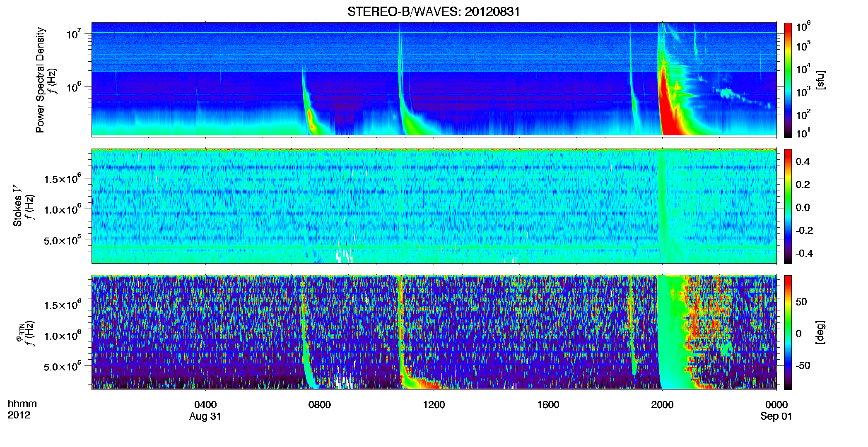Click the [deg] colorbar unit label
Image resolution: width=868 pixels, height=447 pixels.
coord(820,332)
